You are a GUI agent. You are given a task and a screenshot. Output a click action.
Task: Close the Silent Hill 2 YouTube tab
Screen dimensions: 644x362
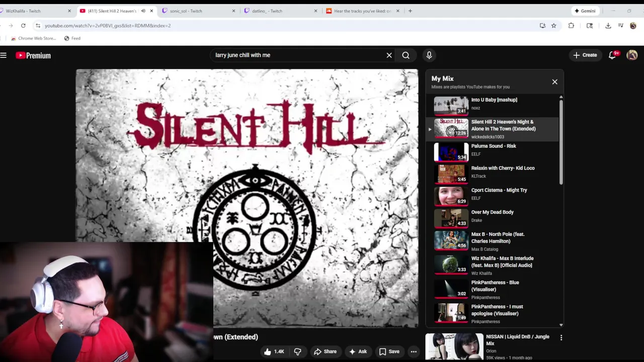[151, 11]
